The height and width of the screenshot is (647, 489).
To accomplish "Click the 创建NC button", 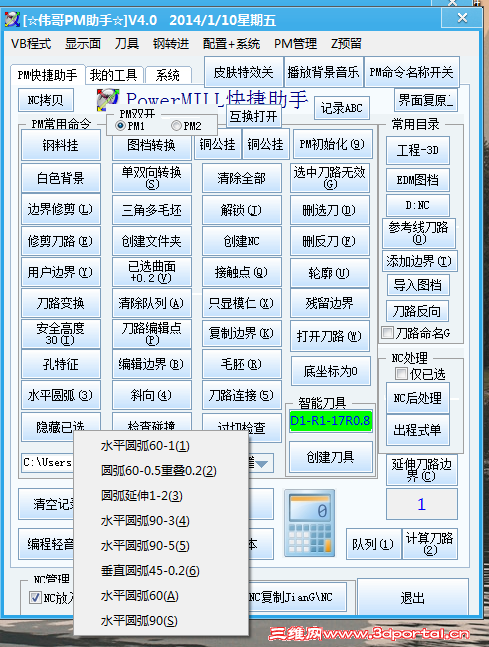I will pos(242,241).
